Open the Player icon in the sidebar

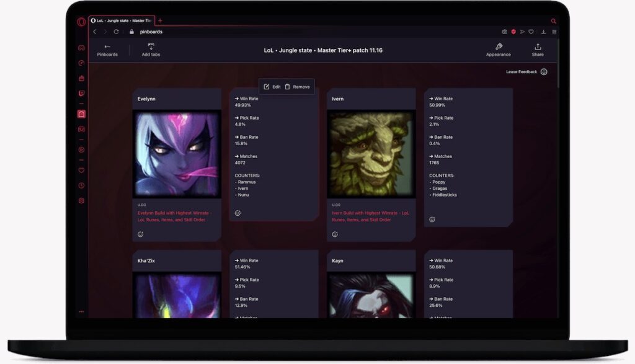[81, 150]
